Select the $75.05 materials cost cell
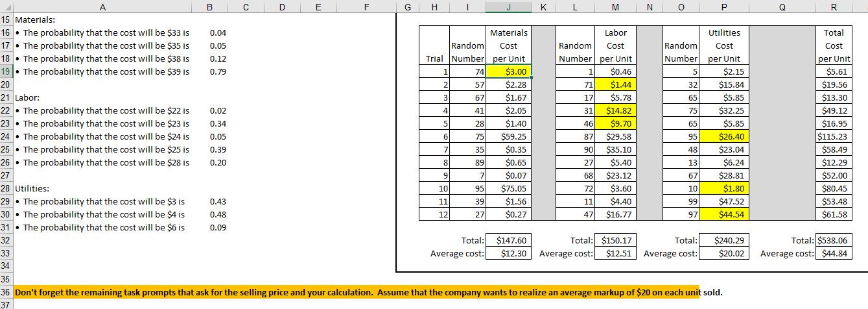This screenshot has width=868, height=309. tap(509, 188)
